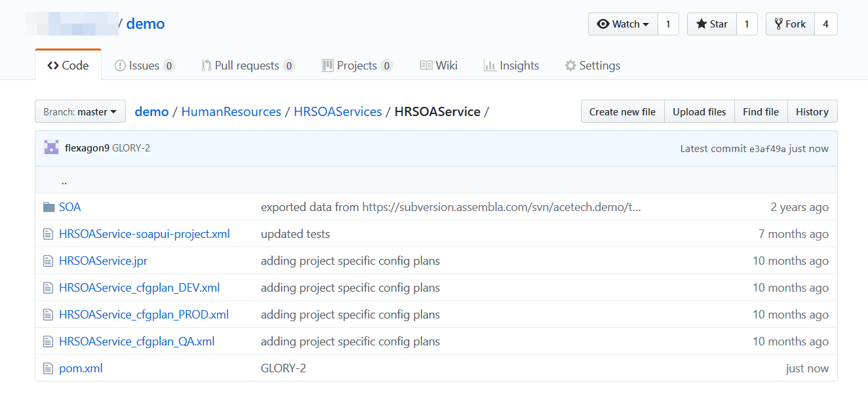Switch to the Issues tab
Viewport: 868px width, 409px height.
coord(144,66)
